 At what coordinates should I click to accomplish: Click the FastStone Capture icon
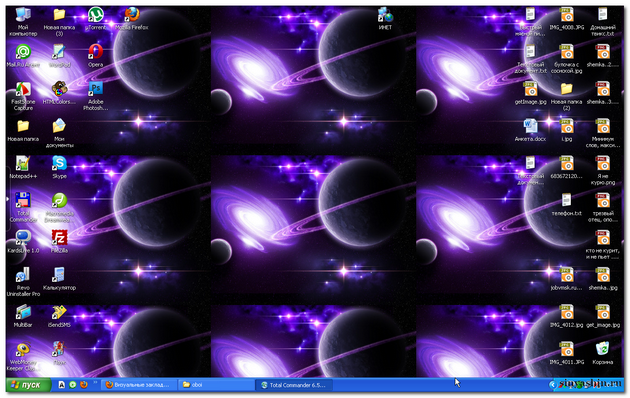[x=23, y=96]
